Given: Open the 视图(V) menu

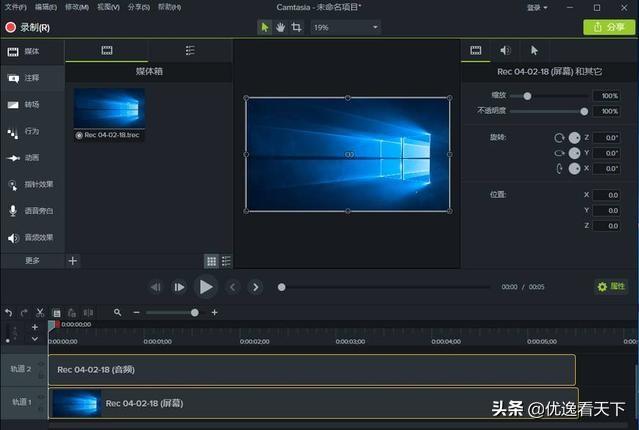Looking at the screenshot, I should pos(108,7).
